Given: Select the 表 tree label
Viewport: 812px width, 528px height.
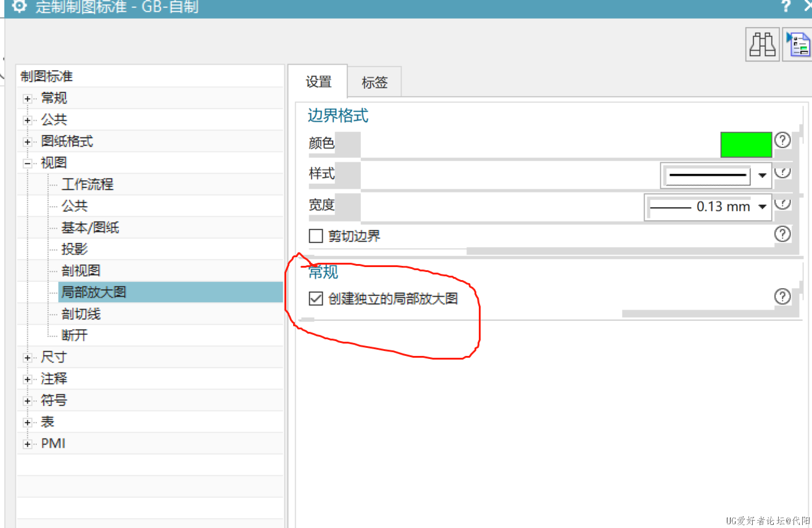Looking at the screenshot, I should pos(48,422).
